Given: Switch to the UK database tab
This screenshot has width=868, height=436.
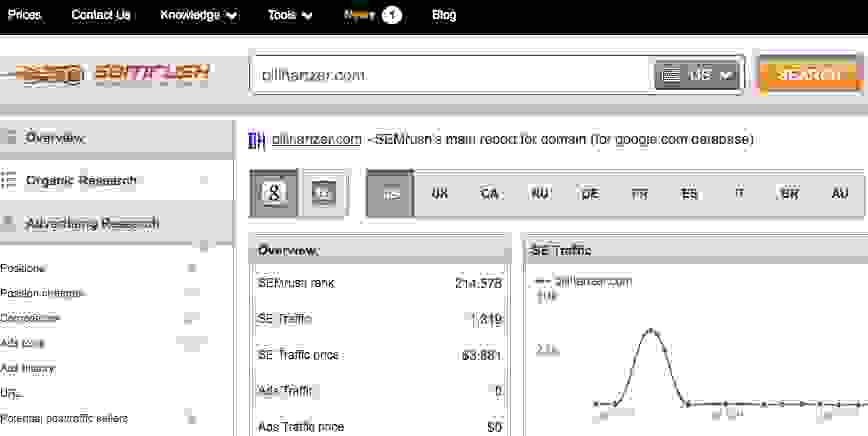Looking at the screenshot, I should click(x=440, y=194).
